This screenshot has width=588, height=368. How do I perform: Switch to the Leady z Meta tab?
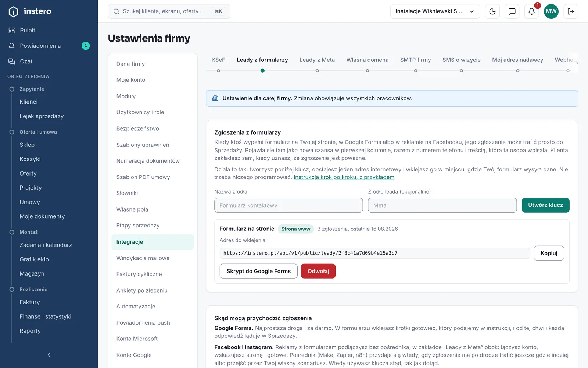317,60
